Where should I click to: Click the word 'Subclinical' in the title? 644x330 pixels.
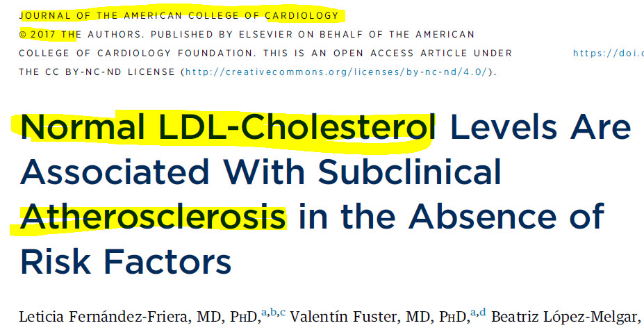click(409, 172)
